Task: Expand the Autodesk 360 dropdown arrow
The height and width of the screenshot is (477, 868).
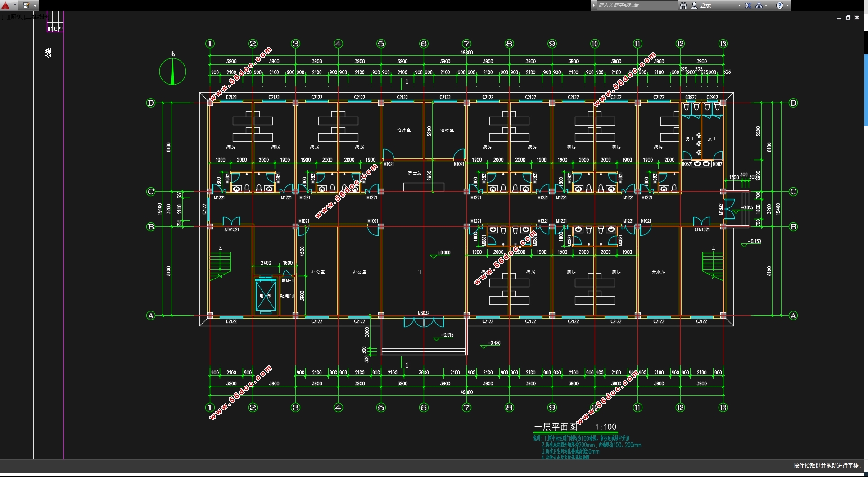Action: (x=766, y=6)
